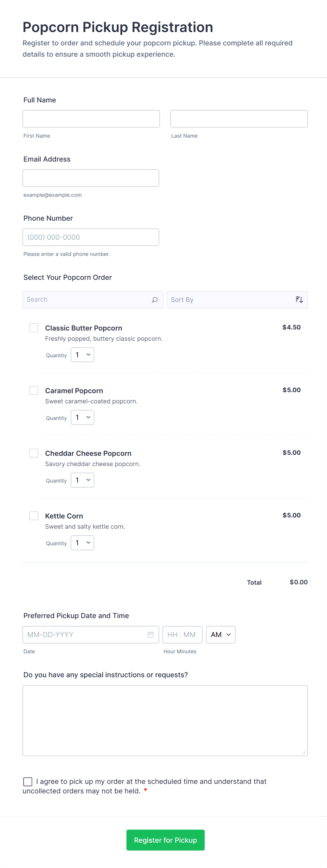Image resolution: width=327 pixels, height=868 pixels.
Task: Open the Sort By dropdown
Action: 232,300
